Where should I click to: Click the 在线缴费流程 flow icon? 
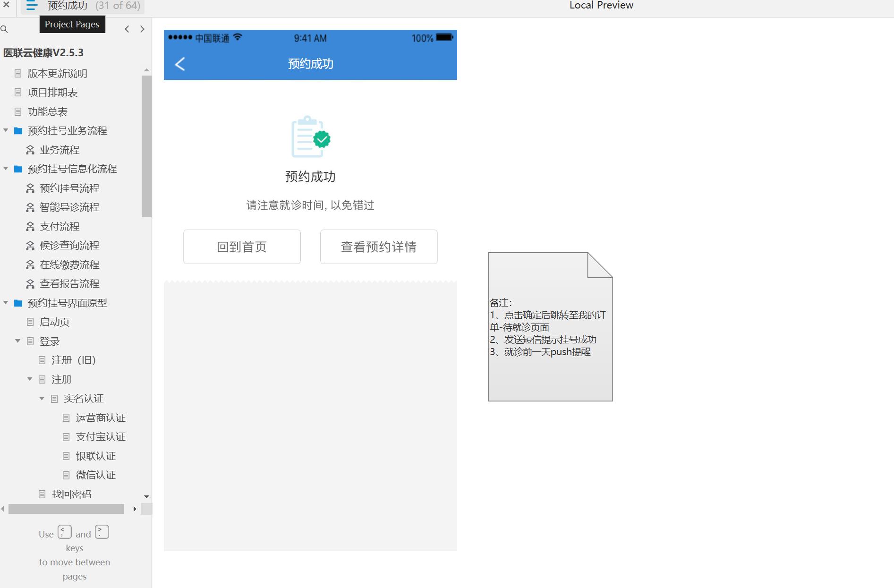click(x=30, y=264)
